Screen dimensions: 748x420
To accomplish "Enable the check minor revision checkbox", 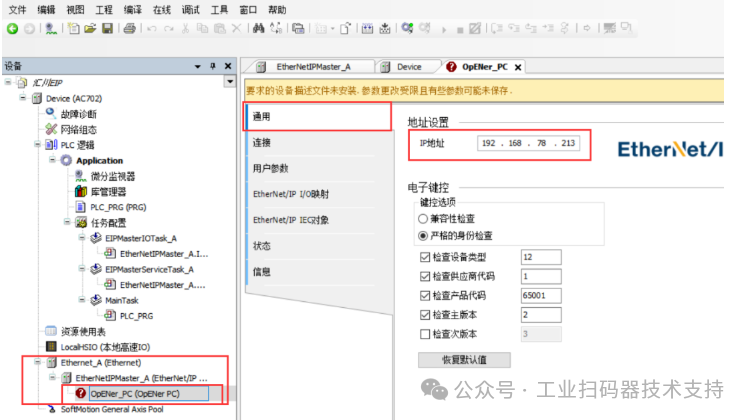I will click(425, 334).
